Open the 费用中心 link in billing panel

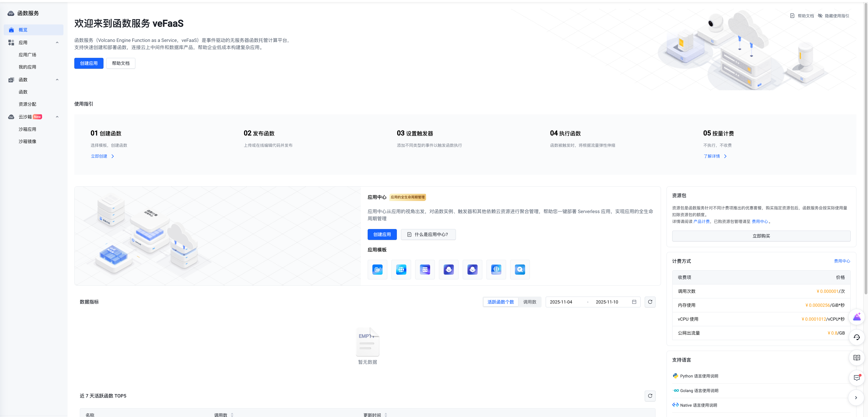coord(842,261)
